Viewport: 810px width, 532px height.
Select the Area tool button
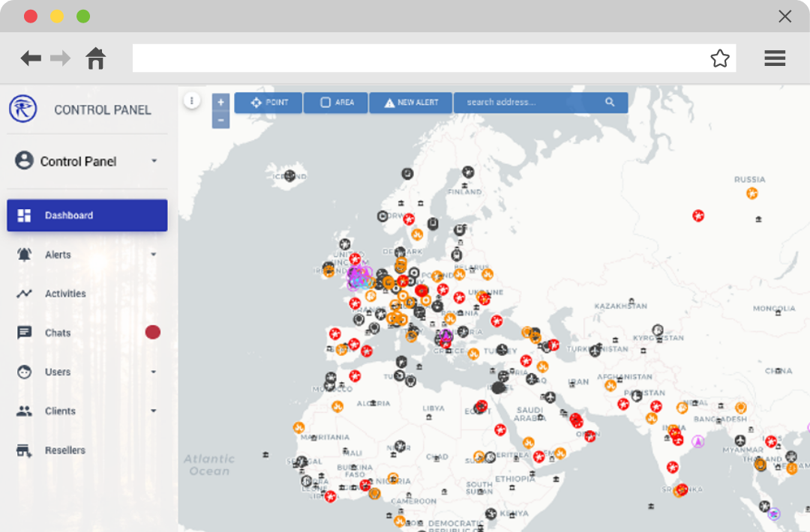coord(336,103)
